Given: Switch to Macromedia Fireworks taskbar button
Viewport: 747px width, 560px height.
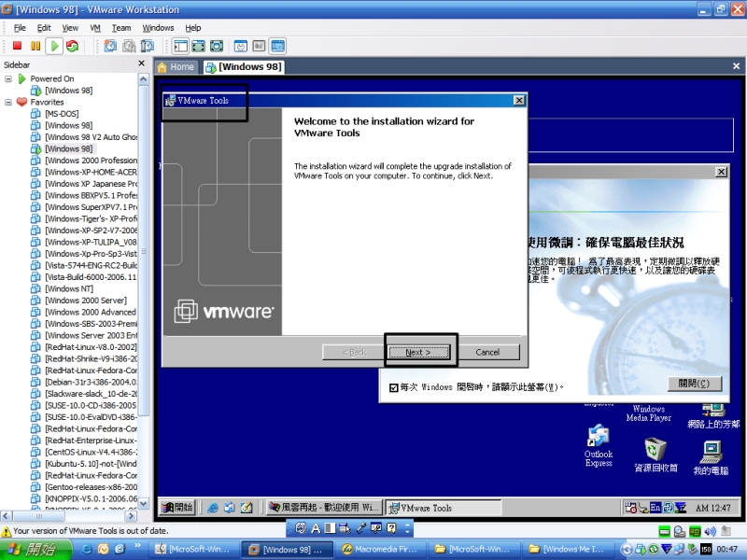Looking at the screenshot, I should click(x=381, y=550).
